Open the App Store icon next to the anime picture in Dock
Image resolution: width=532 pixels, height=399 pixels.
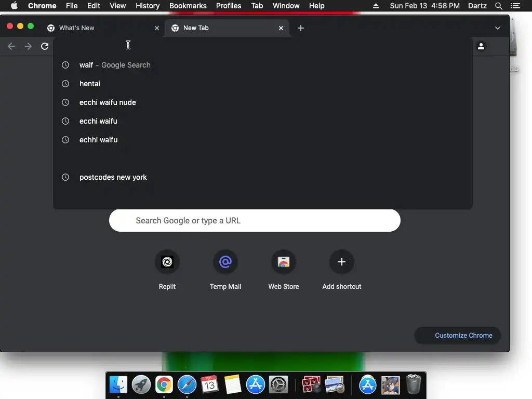pyautogui.click(x=367, y=384)
